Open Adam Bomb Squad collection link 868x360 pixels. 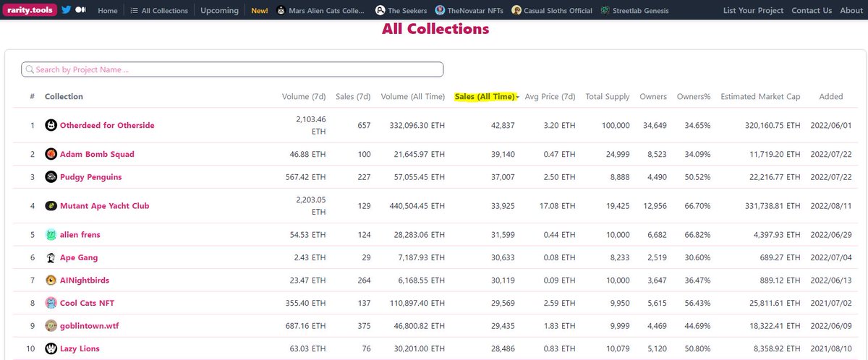(x=97, y=154)
